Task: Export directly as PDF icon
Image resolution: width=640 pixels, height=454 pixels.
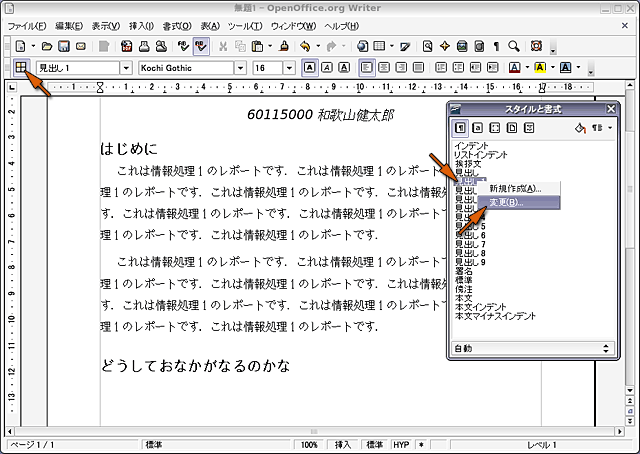Action: point(127,46)
